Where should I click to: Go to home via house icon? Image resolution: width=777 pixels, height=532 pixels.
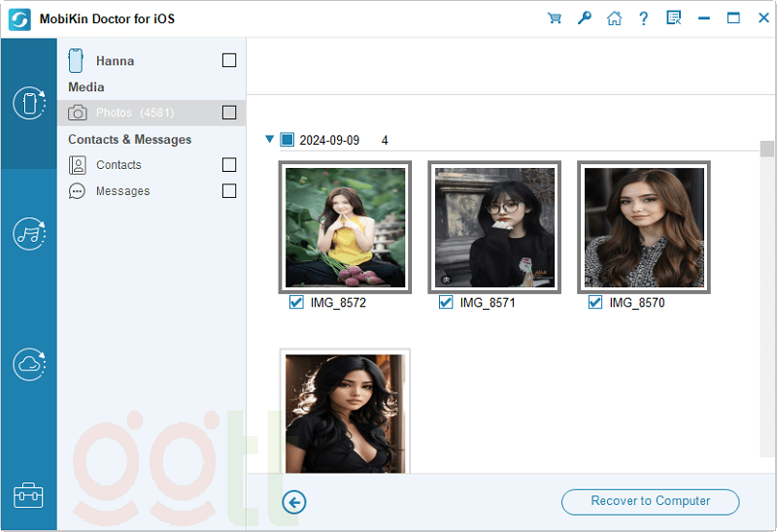point(613,18)
